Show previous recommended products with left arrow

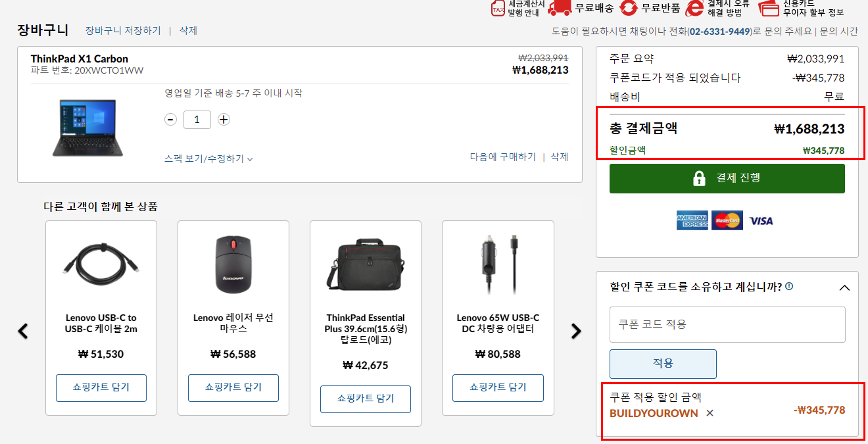pyautogui.click(x=23, y=331)
